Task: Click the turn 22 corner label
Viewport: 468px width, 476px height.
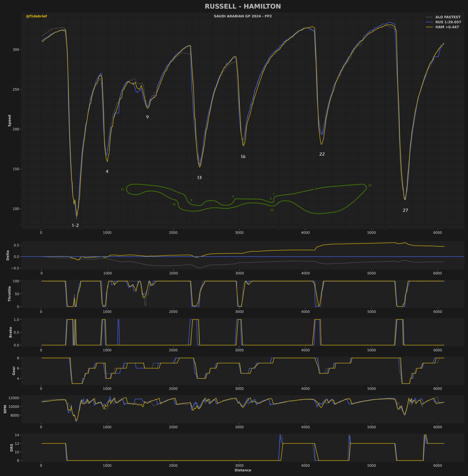Action: tap(322, 154)
